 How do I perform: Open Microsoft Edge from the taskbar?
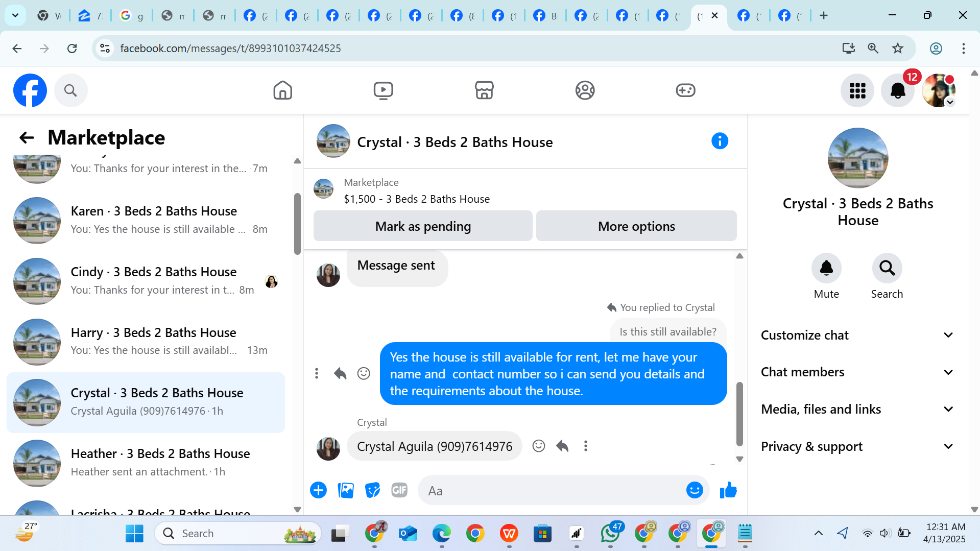coord(442,533)
